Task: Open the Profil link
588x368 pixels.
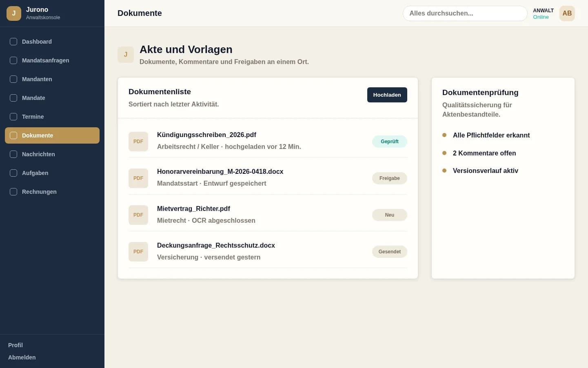Action: pos(16,345)
